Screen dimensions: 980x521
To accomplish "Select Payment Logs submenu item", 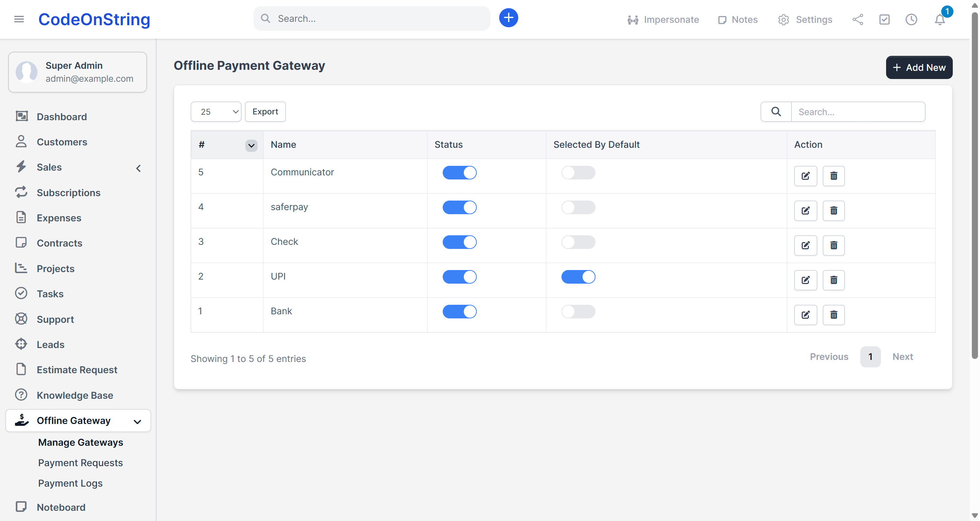I will (70, 483).
